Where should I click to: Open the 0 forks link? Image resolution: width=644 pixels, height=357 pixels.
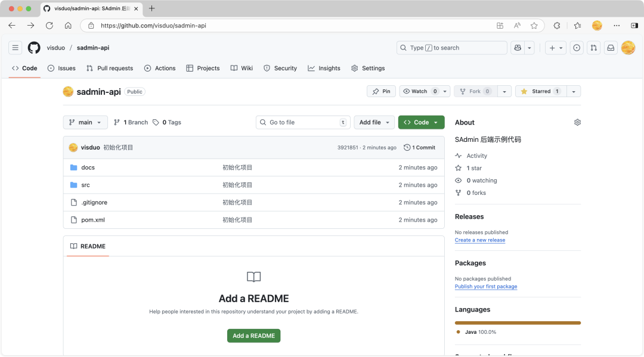470,193
